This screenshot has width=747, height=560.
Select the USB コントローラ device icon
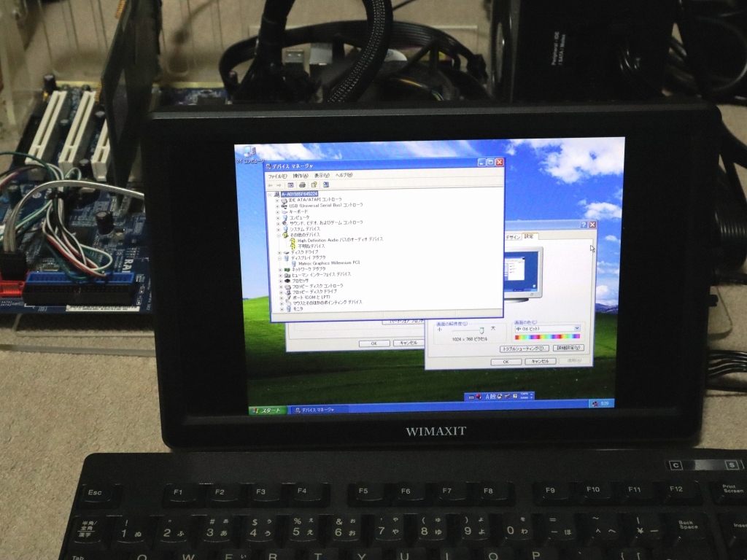285,206
